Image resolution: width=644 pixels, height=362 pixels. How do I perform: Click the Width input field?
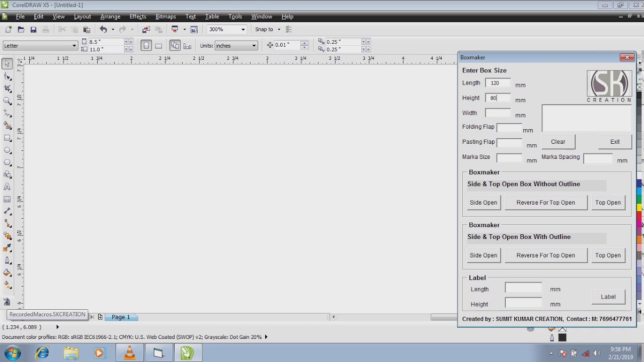point(498,113)
